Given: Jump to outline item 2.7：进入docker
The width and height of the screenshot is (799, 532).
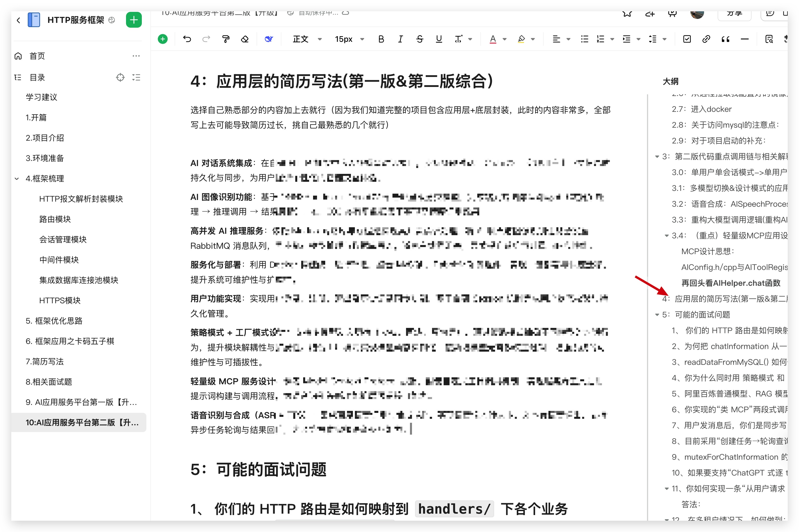Looking at the screenshot, I should [701, 109].
